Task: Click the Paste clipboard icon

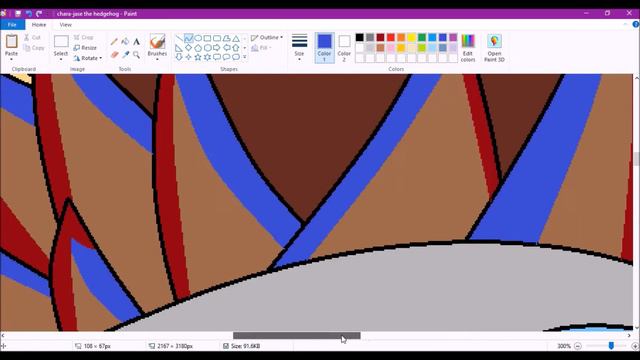Action: tap(11, 41)
